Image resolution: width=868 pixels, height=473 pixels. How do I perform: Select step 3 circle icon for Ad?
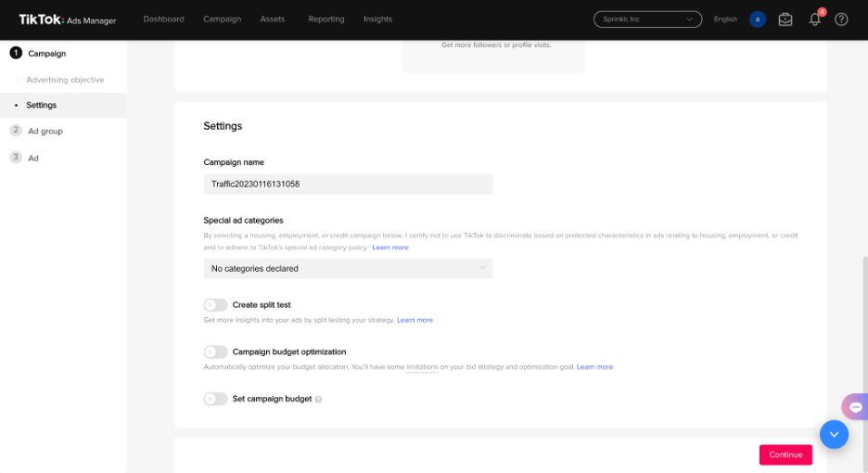16,158
